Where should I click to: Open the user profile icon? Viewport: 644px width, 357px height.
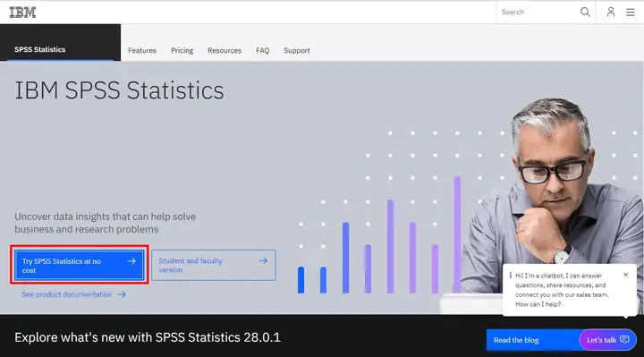(611, 12)
